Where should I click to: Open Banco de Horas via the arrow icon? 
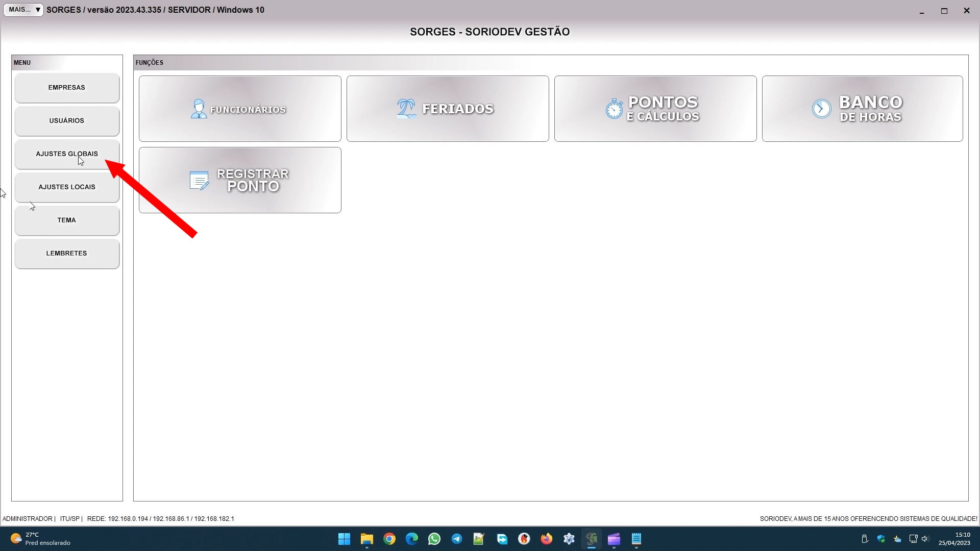(x=822, y=109)
